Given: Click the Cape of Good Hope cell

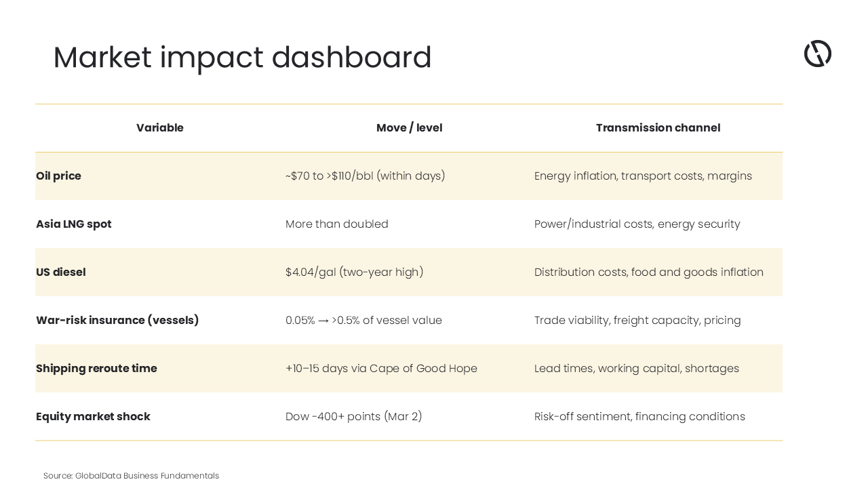Looking at the screenshot, I should [x=381, y=369].
